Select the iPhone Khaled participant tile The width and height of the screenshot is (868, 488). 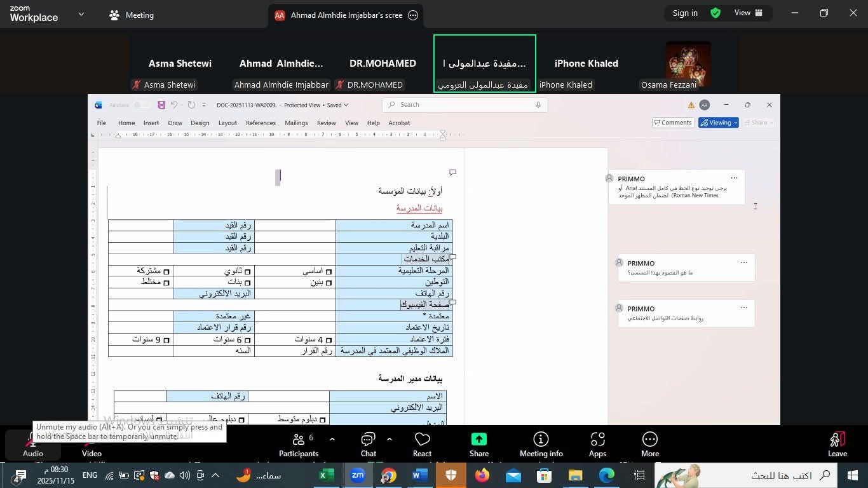tap(586, 64)
